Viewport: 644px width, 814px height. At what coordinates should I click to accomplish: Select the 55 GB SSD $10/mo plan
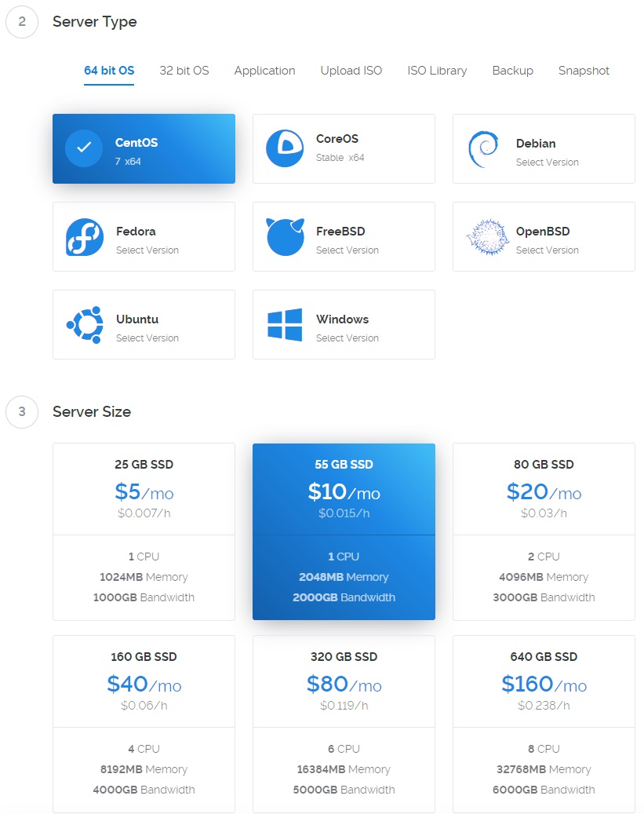click(x=344, y=531)
